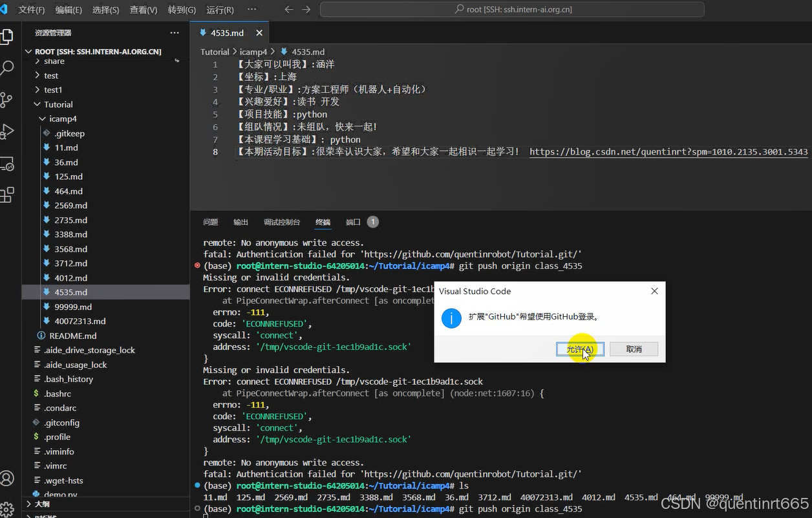
Task: Click the navigate forward arrow
Action: [x=306, y=10]
